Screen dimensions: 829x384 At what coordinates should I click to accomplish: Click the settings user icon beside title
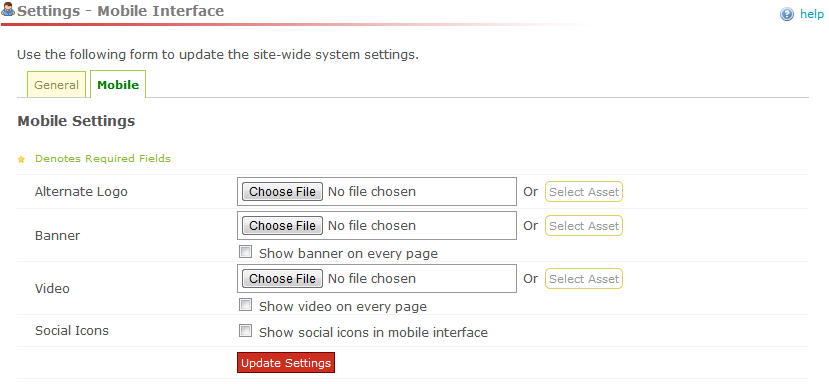[x=8, y=10]
